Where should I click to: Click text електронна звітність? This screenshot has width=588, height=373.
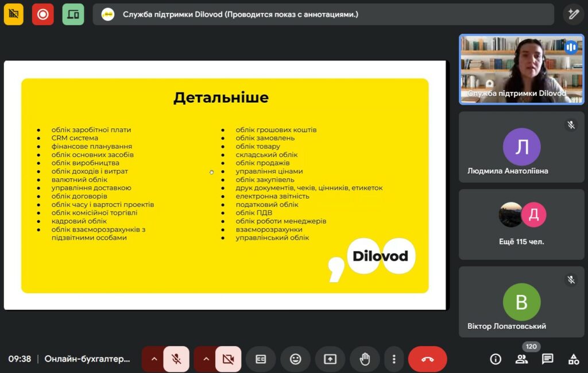tap(273, 196)
